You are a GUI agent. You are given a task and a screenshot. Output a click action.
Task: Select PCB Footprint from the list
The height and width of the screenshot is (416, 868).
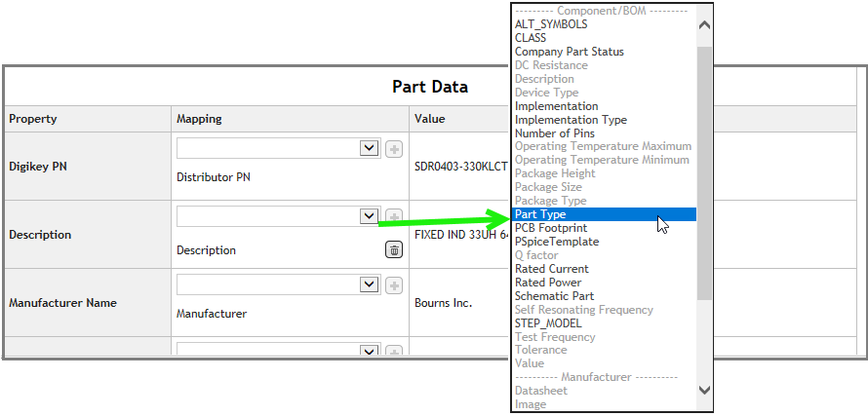tap(551, 228)
